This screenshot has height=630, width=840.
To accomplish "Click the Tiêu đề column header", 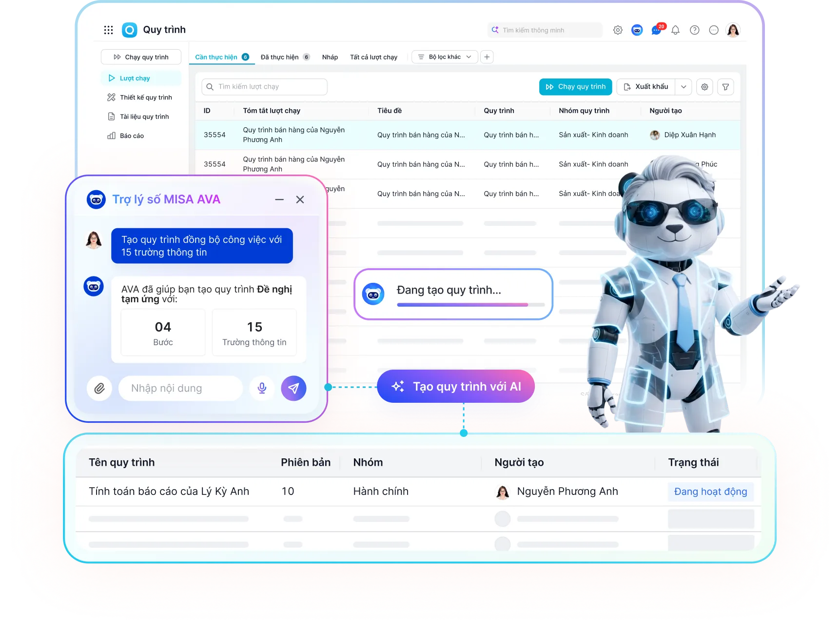I will [x=390, y=111].
